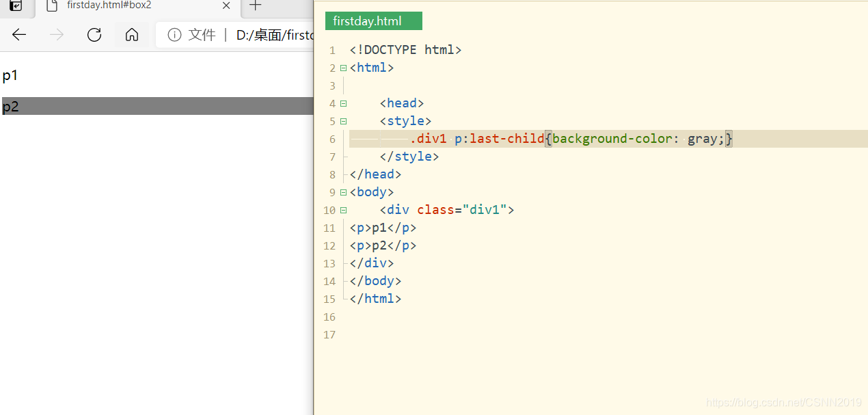This screenshot has width=868, height=415.
Task: Click the document icon on the browser tab
Action: [x=51, y=5]
